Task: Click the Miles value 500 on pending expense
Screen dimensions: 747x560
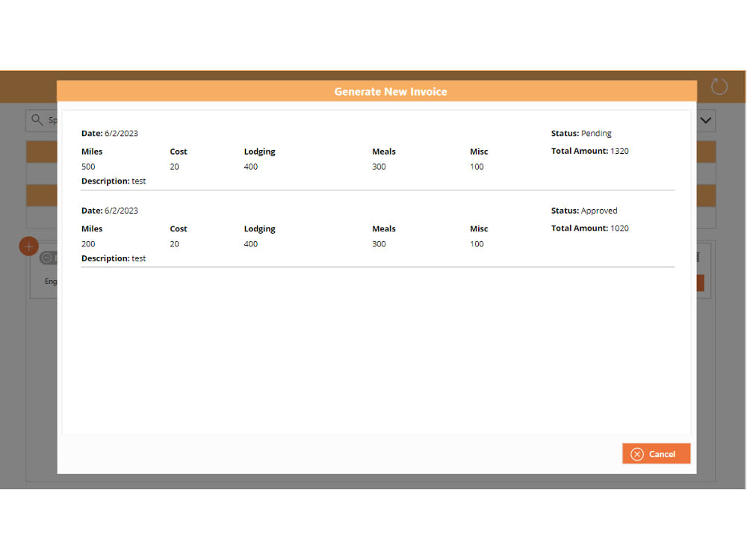Action: (88, 167)
